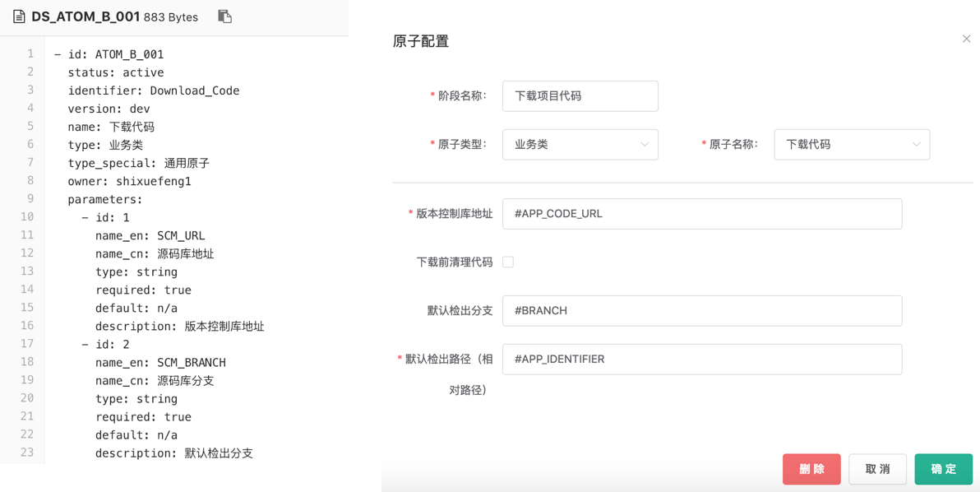Open the 原子类型 dropdown
Image resolution: width=980 pixels, height=492 pixels.
tap(580, 144)
